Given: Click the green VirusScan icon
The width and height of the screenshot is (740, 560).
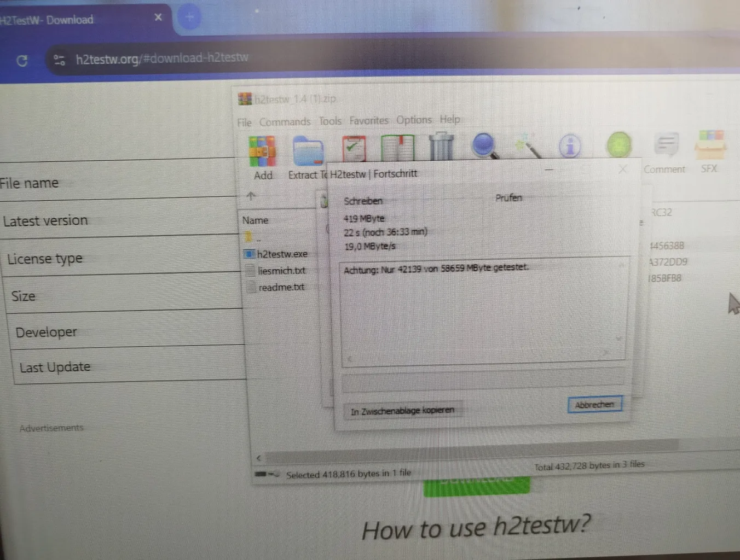Looking at the screenshot, I should 618,145.
